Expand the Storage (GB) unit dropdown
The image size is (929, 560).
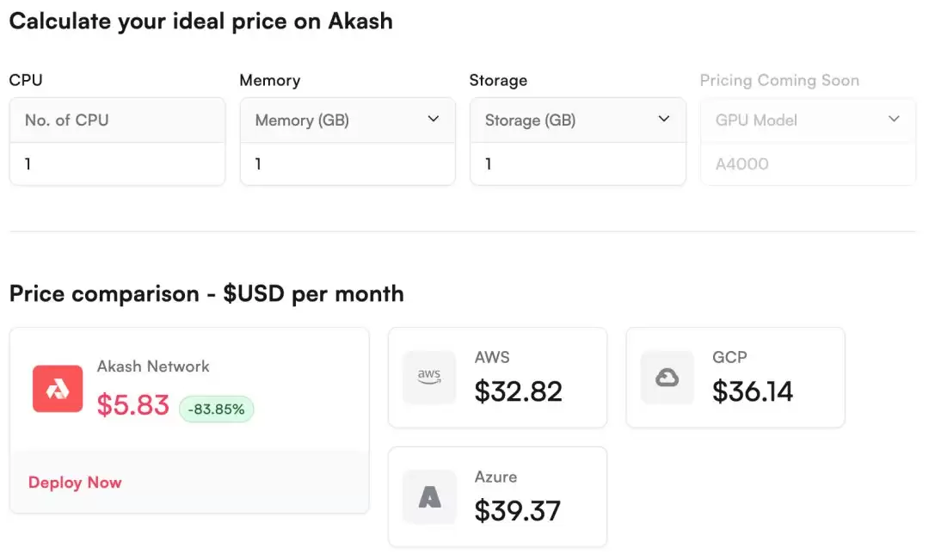point(663,120)
